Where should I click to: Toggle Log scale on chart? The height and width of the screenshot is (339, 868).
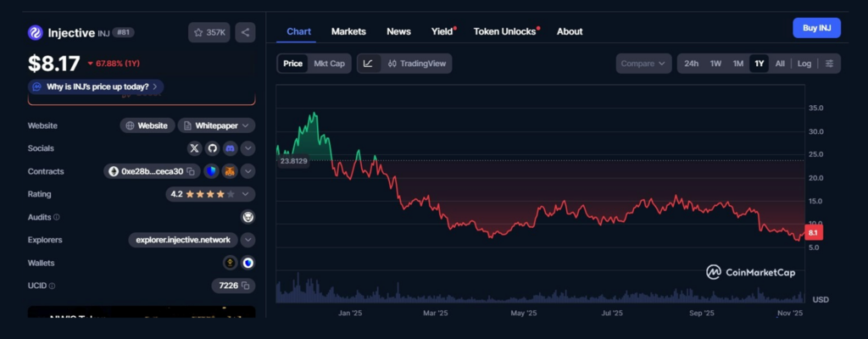point(804,64)
